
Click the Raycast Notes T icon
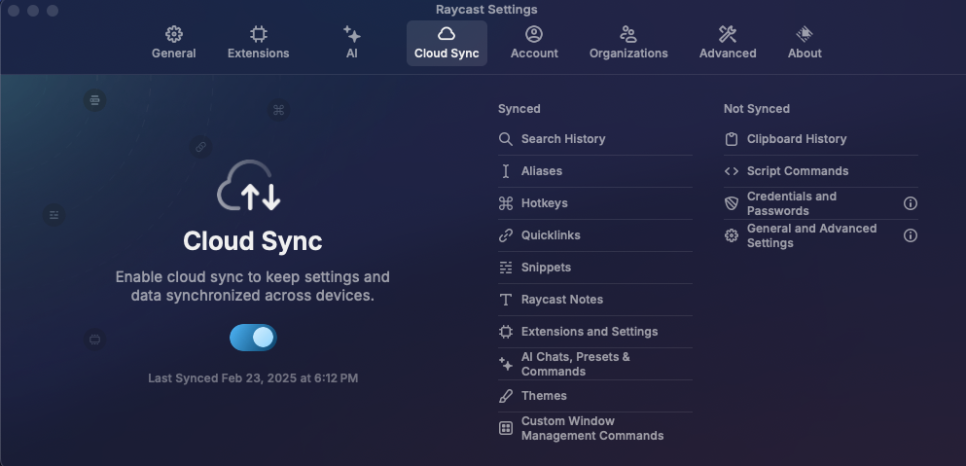pos(506,300)
